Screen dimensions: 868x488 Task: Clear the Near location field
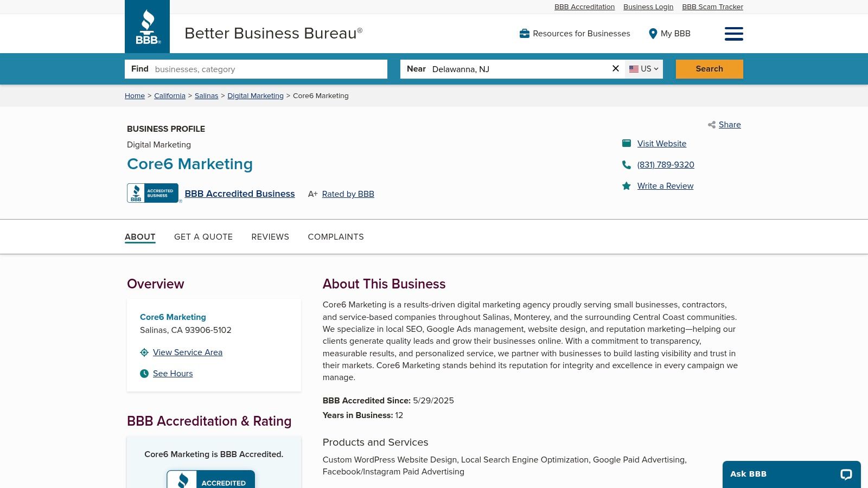coord(615,68)
